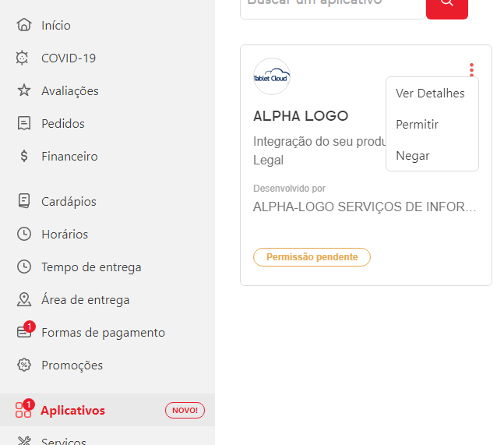
Task: Go to Tempo de entrega
Action: (x=91, y=267)
